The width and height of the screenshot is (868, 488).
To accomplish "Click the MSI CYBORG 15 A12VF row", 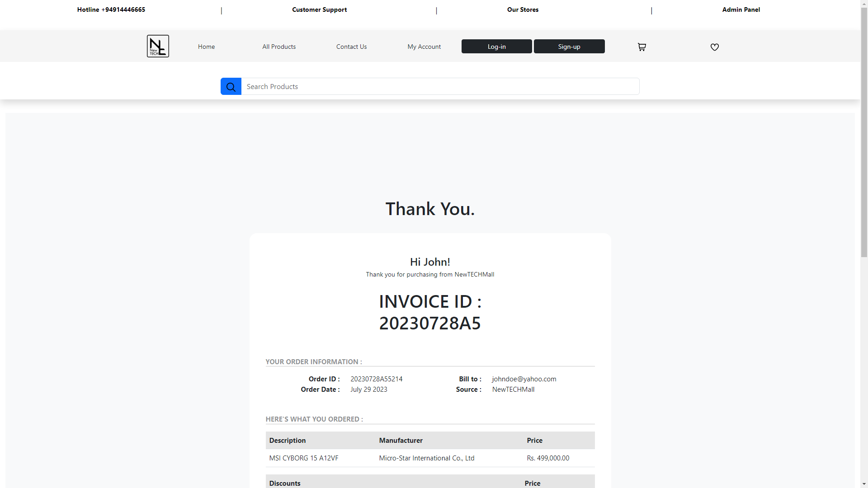I will coord(304,458).
